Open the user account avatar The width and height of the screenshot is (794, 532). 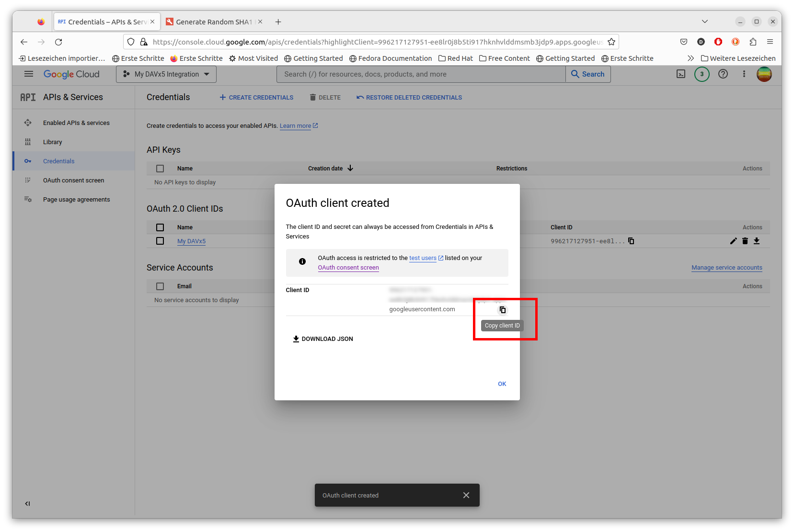(764, 74)
